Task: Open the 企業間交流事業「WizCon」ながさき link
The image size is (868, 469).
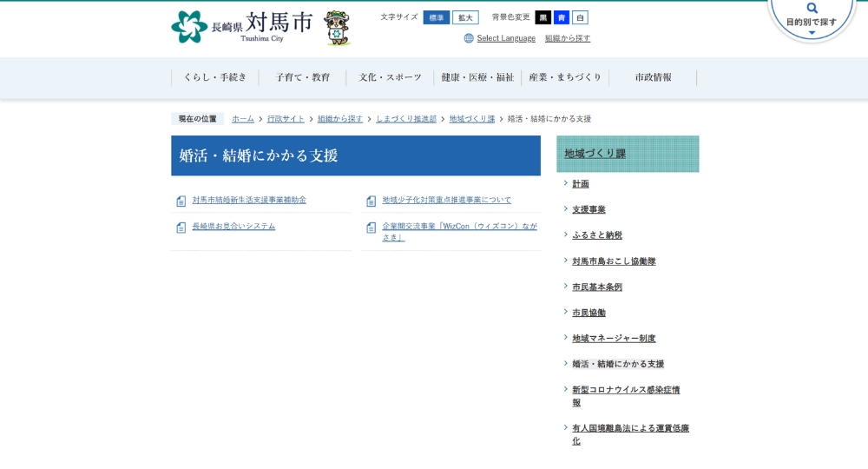Action: [459, 231]
